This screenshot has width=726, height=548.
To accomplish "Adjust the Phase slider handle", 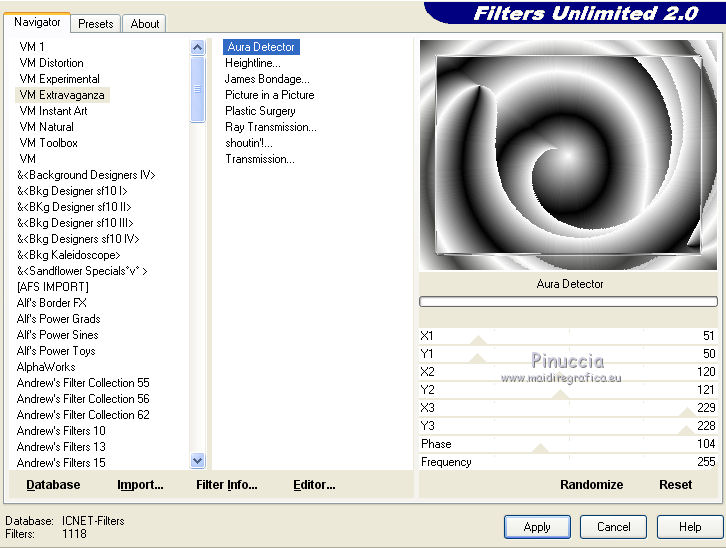I will (540, 448).
